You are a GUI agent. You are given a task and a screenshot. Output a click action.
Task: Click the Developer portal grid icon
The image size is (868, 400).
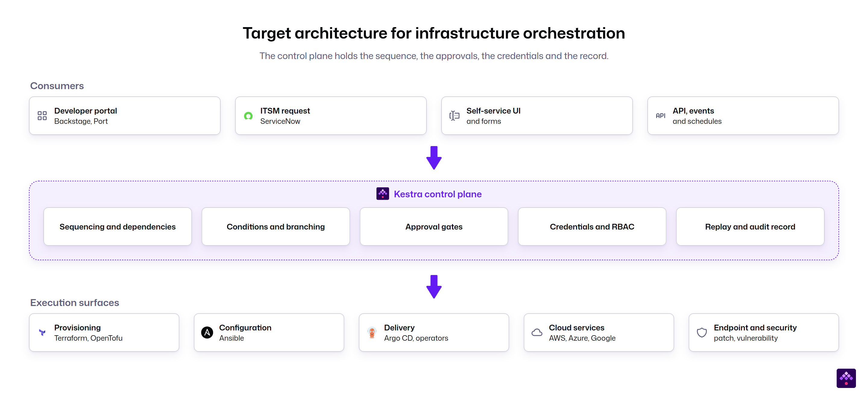click(42, 116)
